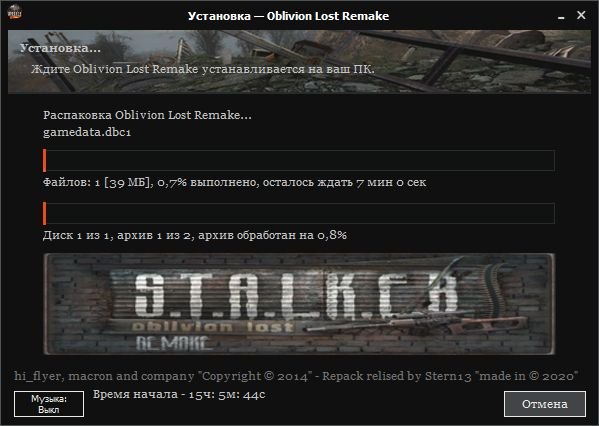
Task: Click the Время начала start time label
Action: point(179,394)
